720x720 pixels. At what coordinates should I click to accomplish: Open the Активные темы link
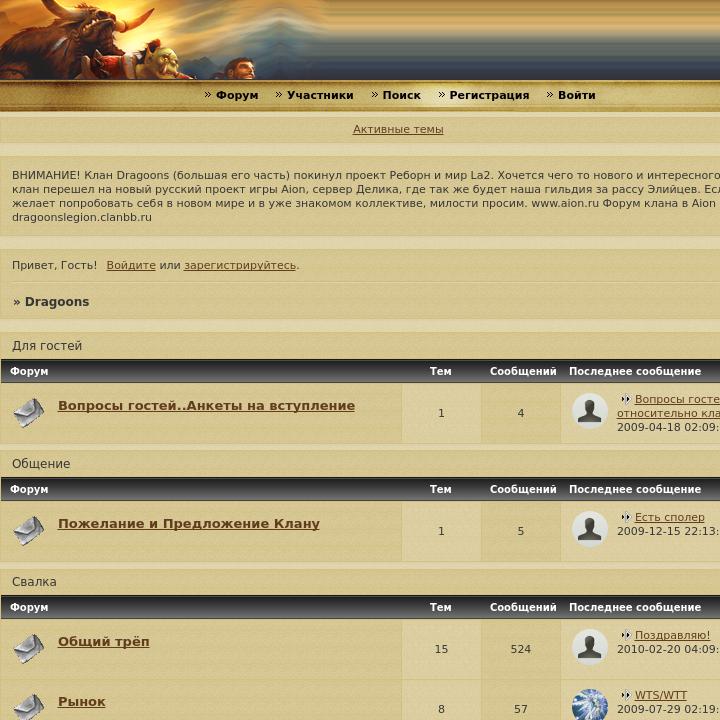pos(398,129)
